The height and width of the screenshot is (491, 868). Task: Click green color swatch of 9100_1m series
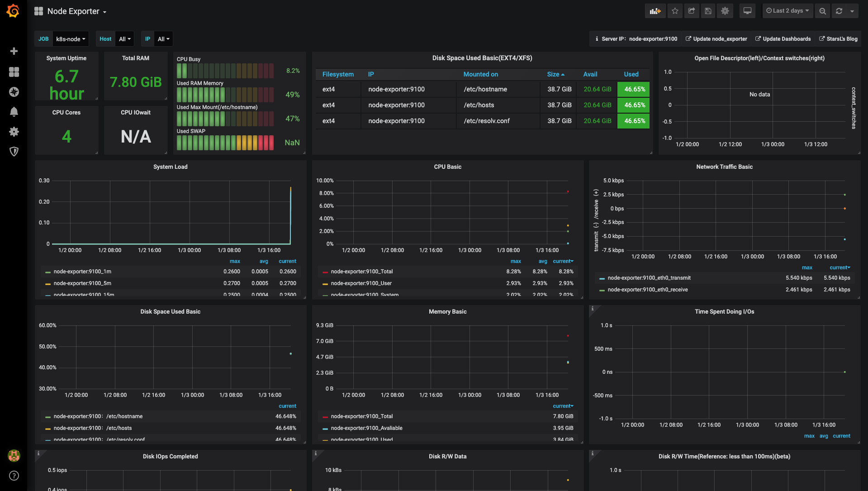pyautogui.click(x=48, y=272)
